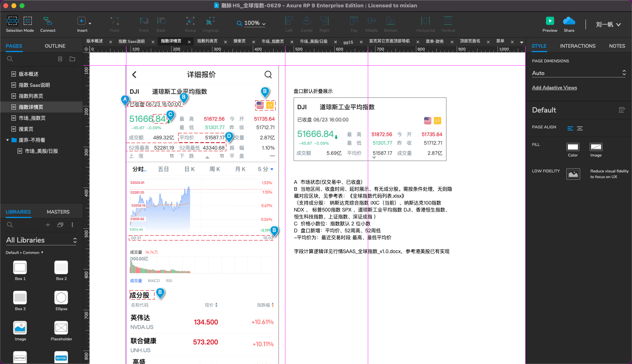The height and width of the screenshot is (364, 632).
Task: Align Center toolbar icon
Action: click(x=307, y=21)
